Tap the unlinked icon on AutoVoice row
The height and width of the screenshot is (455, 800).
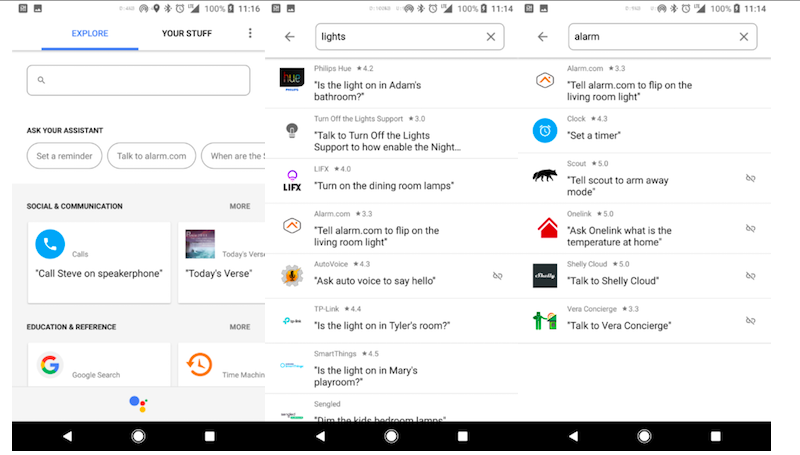[497, 276]
